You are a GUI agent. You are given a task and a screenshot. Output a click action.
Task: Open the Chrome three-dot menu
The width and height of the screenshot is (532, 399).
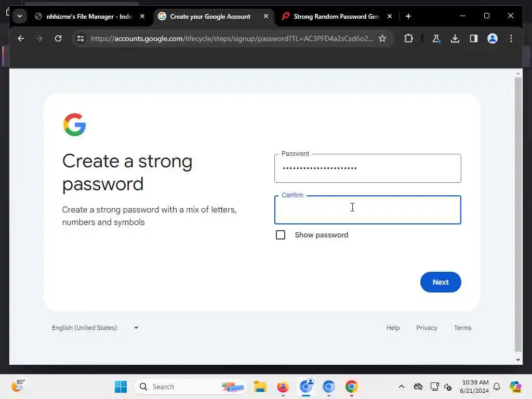coord(511,38)
